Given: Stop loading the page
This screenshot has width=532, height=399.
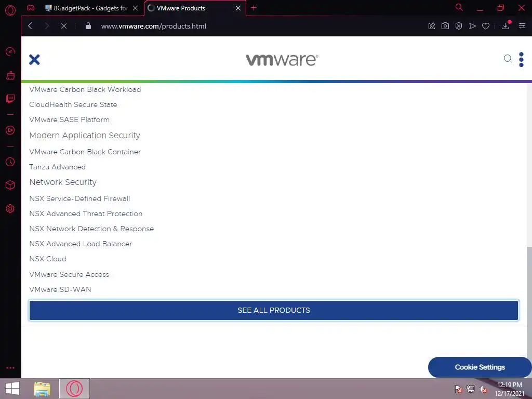Looking at the screenshot, I should click(63, 26).
